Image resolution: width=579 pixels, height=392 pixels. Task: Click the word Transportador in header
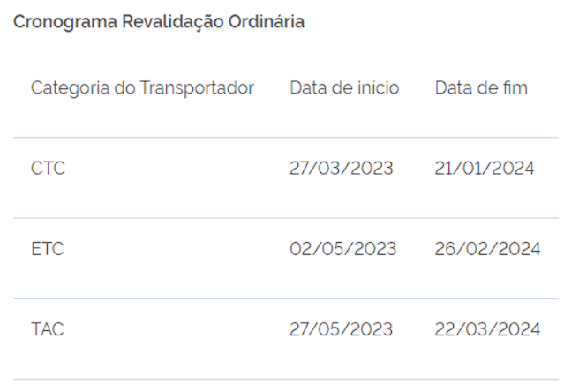tap(197, 88)
